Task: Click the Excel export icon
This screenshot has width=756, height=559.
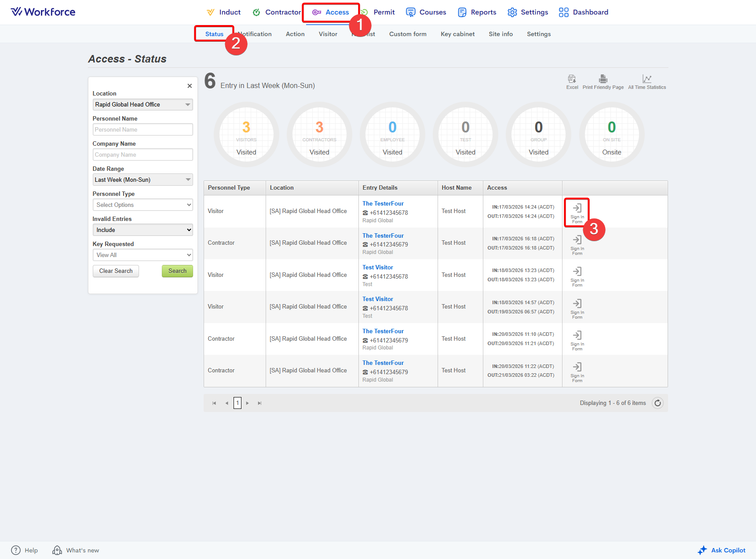Action: [572, 79]
